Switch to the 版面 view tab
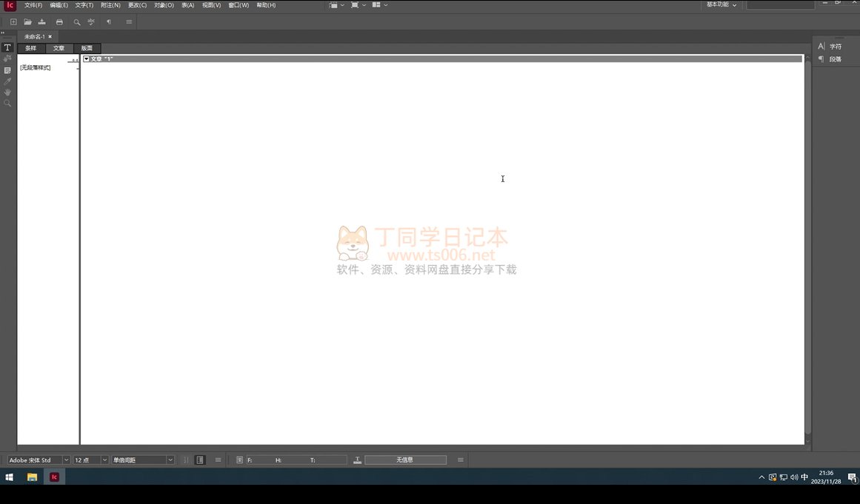The width and height of the screenshot is (860, 504). click(x=87, y=48)
